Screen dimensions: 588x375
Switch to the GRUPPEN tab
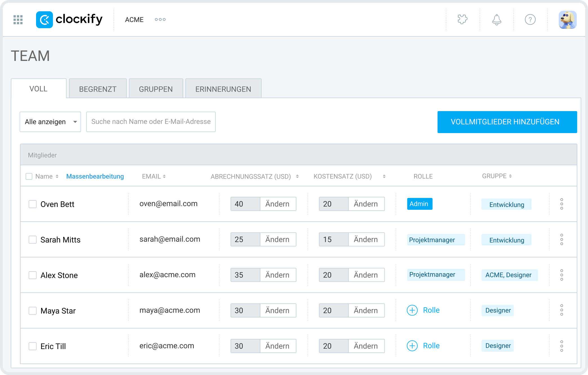[x=155, y=89]
